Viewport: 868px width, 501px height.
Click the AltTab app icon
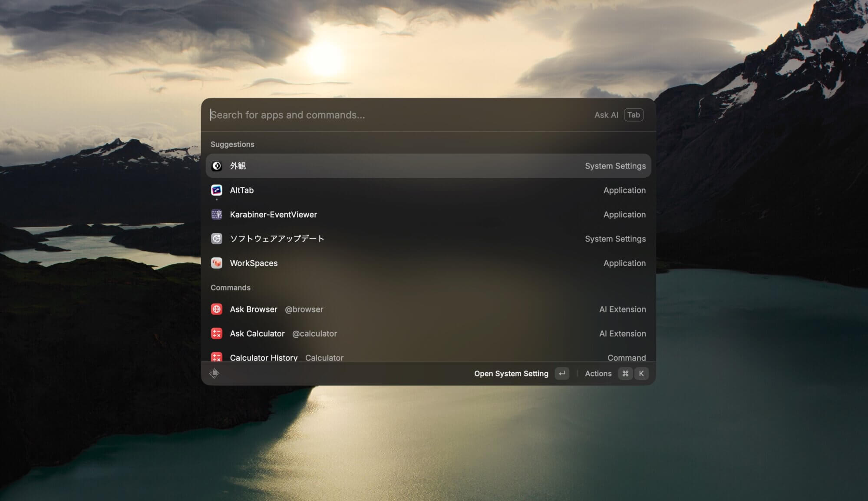pyautogui.click(x=216, y=190)
